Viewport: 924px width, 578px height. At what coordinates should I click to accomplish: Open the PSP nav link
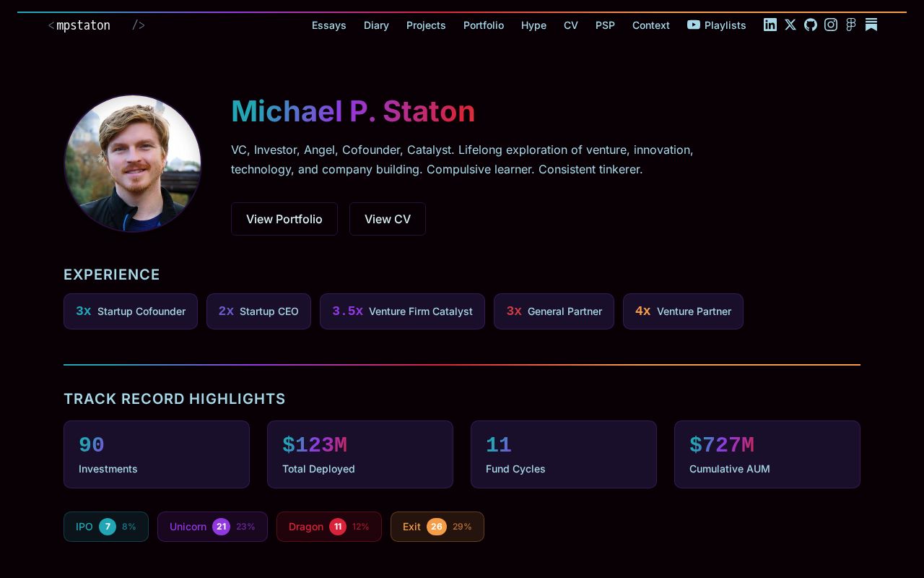click(605, 25)
